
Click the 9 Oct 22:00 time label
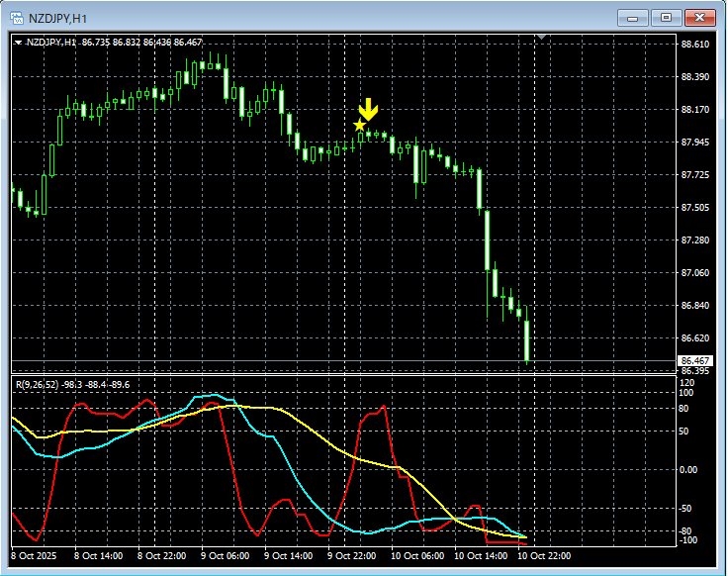353,556
